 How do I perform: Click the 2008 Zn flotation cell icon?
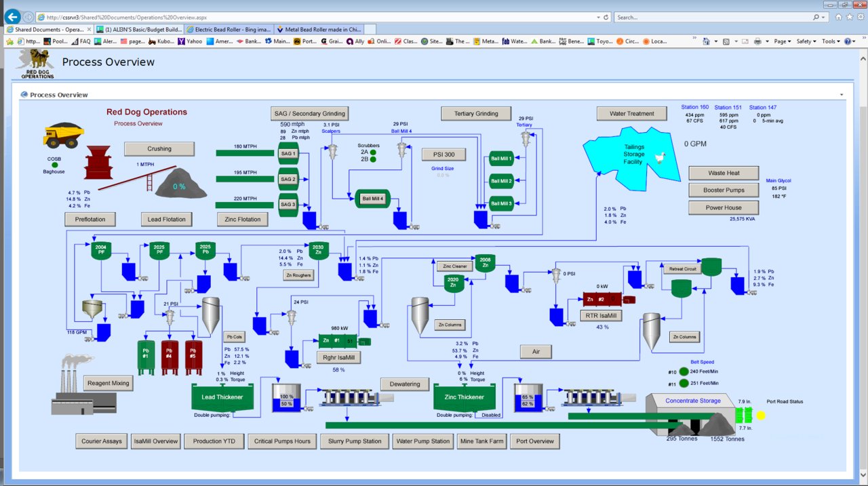click(x=485, y=263)
